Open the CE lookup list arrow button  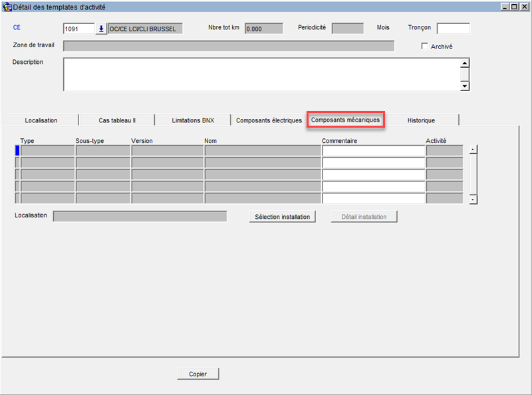click(x=101, y=29)
